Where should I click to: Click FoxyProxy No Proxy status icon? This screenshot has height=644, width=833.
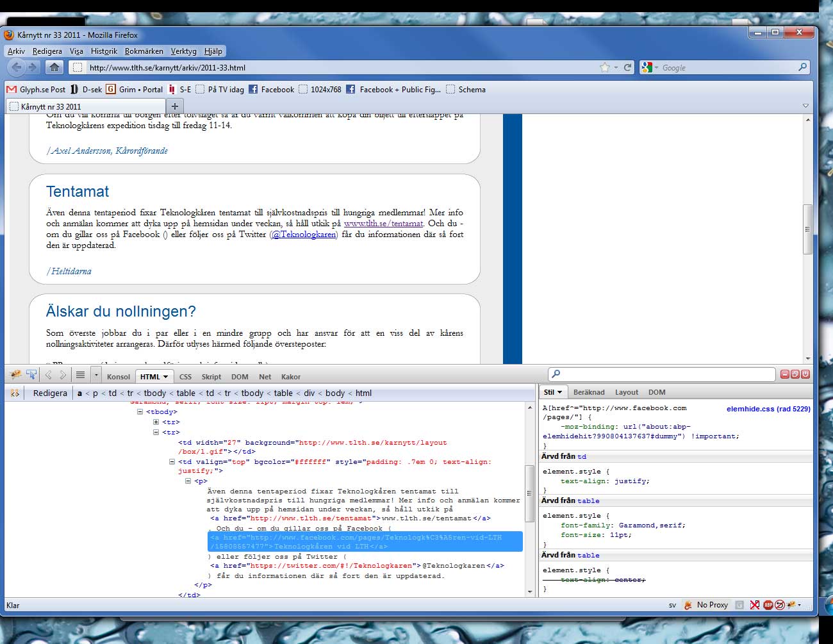(705, 605)
